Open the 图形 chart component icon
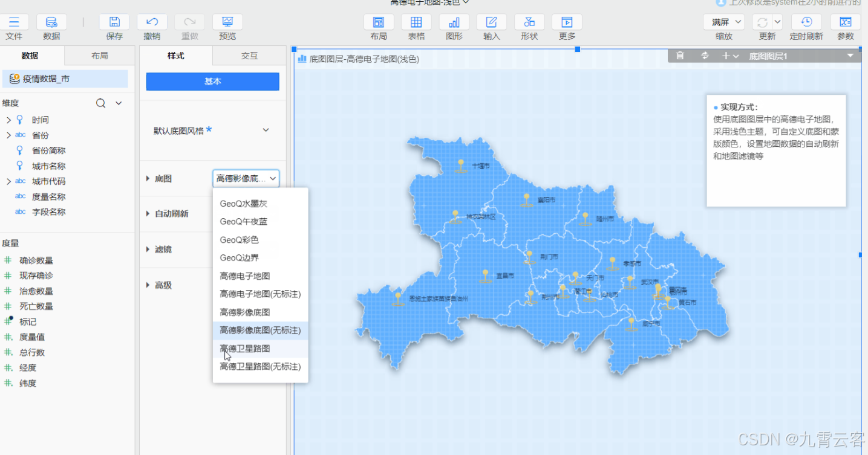The image size is (868, 455). pos(454,22)
